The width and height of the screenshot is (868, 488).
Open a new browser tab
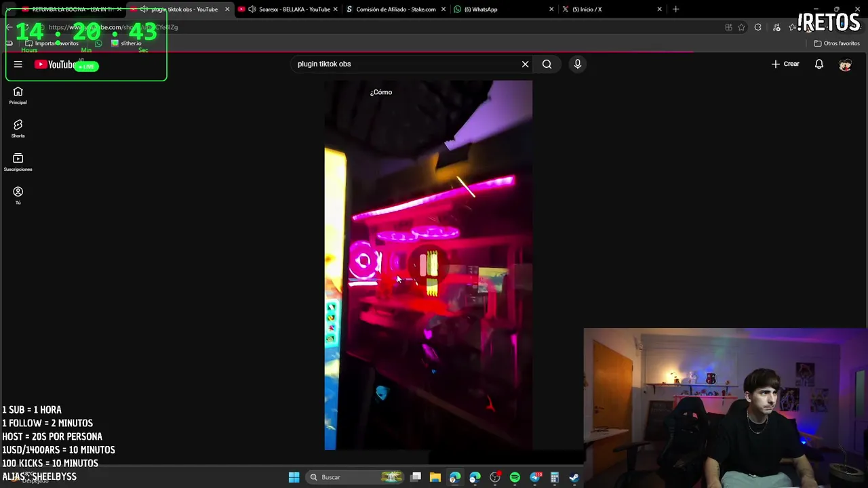[x=675, y=9]
